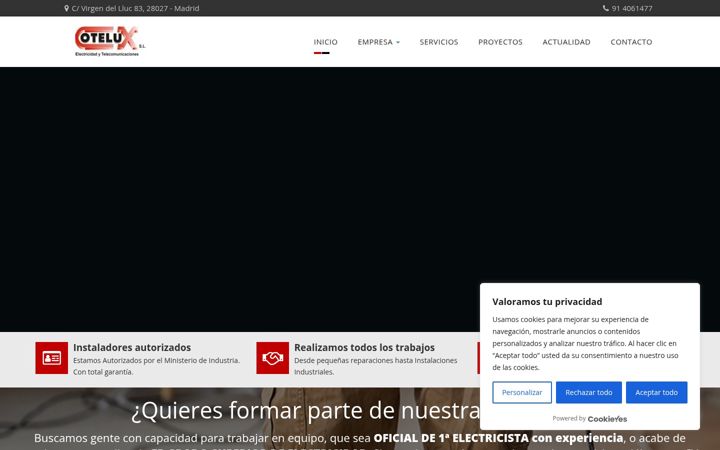Accept all cookies with Aceptar todo
720x450 pixels.
[657, 393]
